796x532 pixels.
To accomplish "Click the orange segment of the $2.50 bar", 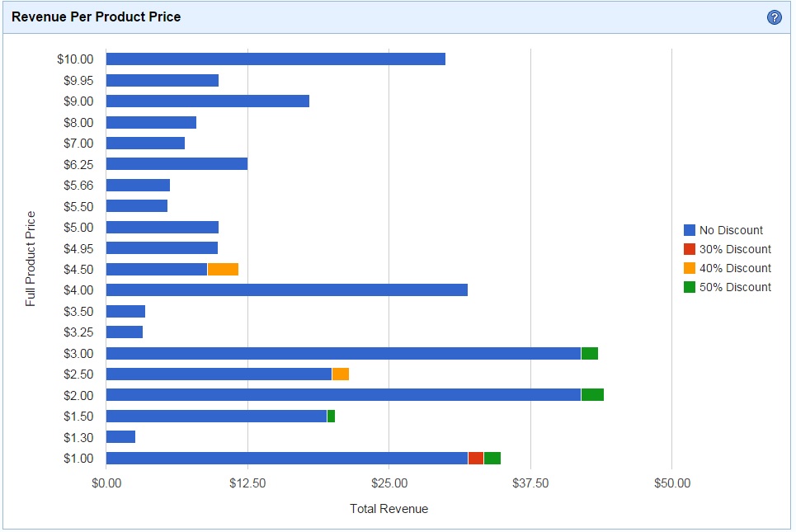I will click(x=341, y=374).
